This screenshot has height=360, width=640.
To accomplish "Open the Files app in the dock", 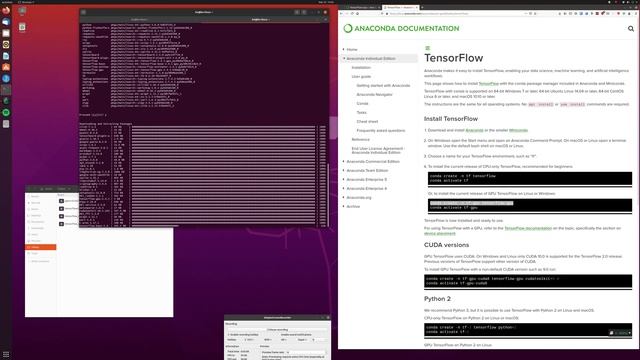I will (x=6, y=33).
